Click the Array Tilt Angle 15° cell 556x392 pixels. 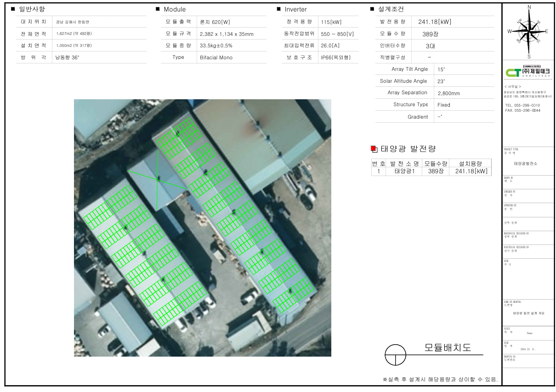pos(441,69)
